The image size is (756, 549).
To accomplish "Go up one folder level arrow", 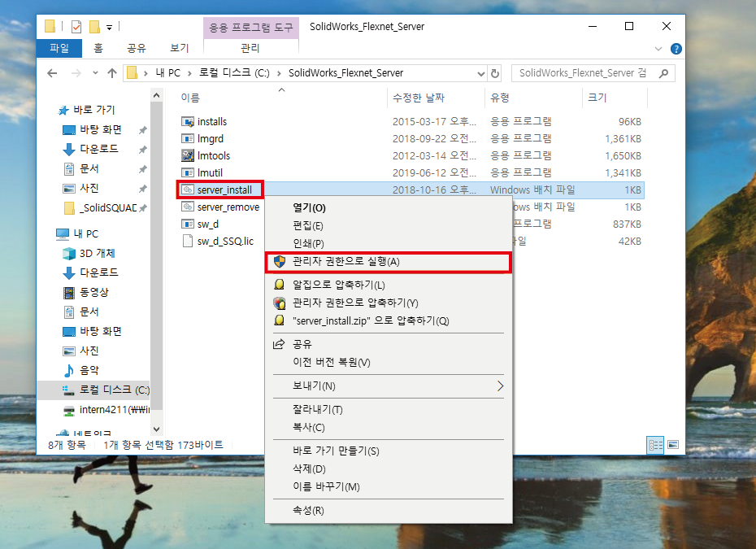I will [x=112, y=73].
